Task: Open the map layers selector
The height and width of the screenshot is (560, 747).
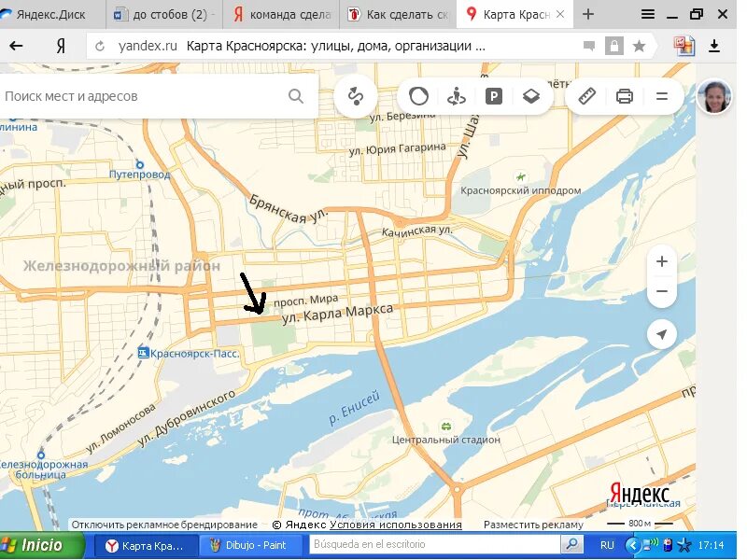Action: (530, 96)
